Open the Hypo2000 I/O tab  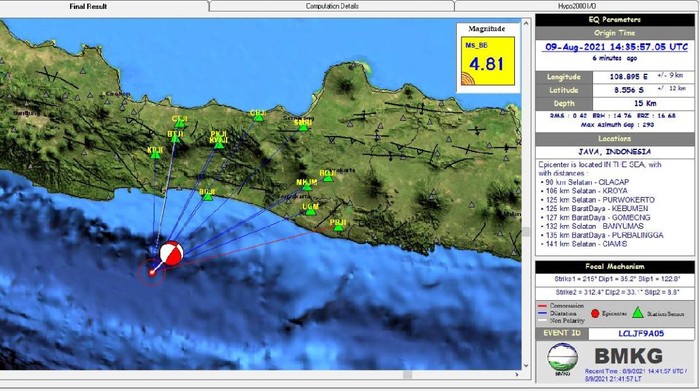pos(577,6)
